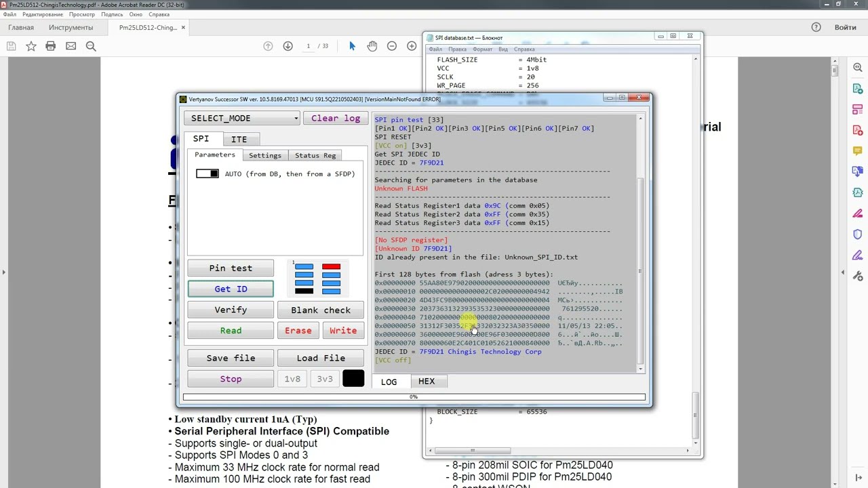Open the Формат menu in Notepad
Screen dimensions: 868x488
click(482, 49)
